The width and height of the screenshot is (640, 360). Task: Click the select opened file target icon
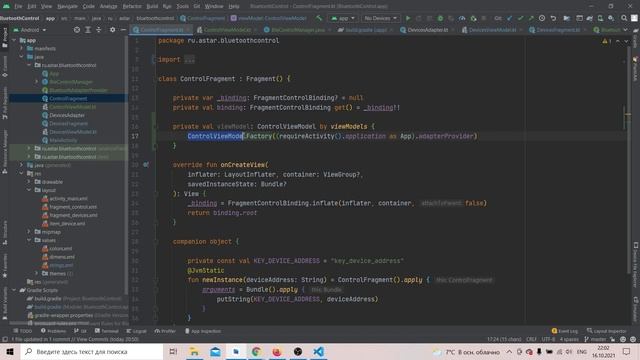pyautogui.click(x=77, y=30)
